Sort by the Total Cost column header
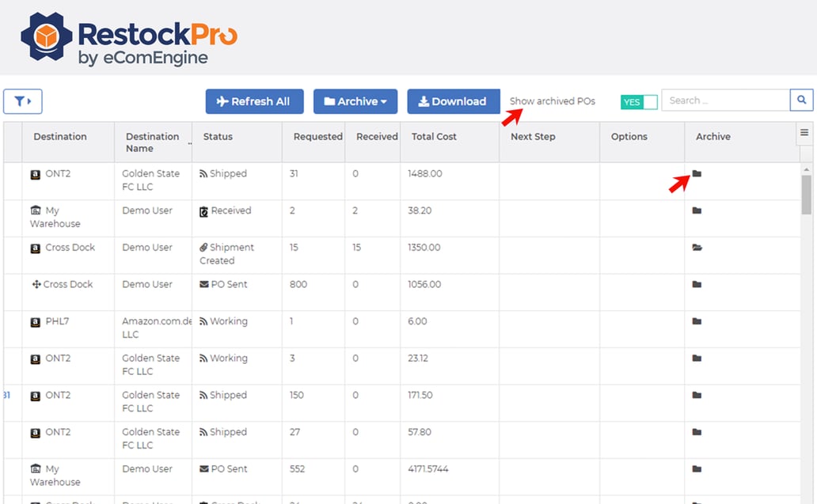 (x=434, y=136)
